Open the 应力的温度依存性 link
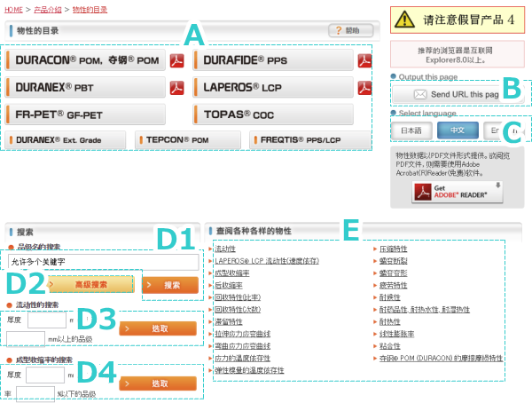This screenshot has height=411, width=532. [242, 358]
